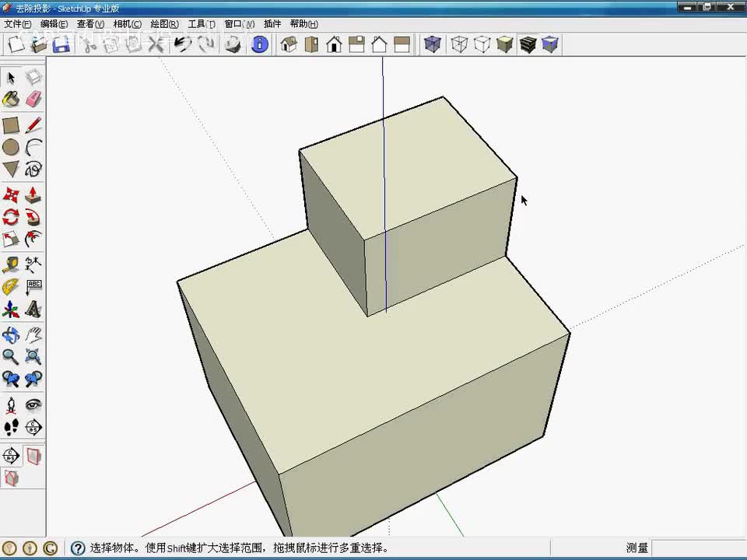Choose the Walk footprints tool
Screen dimensions: 747x560
tap(11, 427)
